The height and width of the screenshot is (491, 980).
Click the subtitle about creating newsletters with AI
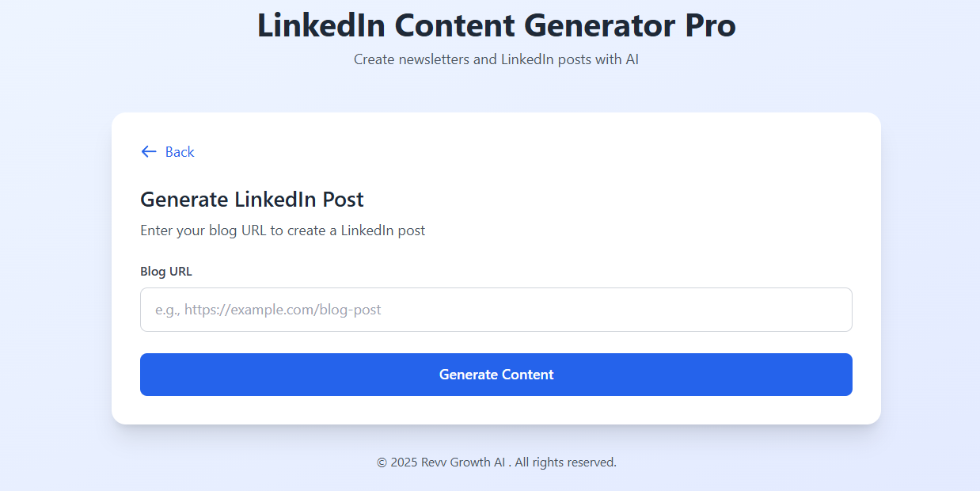click(496, 59)
